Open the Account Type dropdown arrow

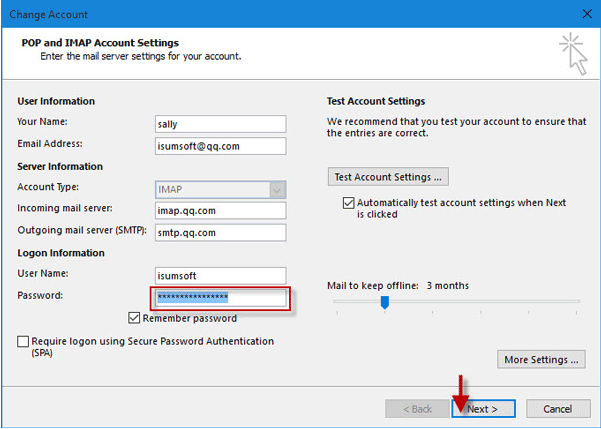(x=278, y=190)
